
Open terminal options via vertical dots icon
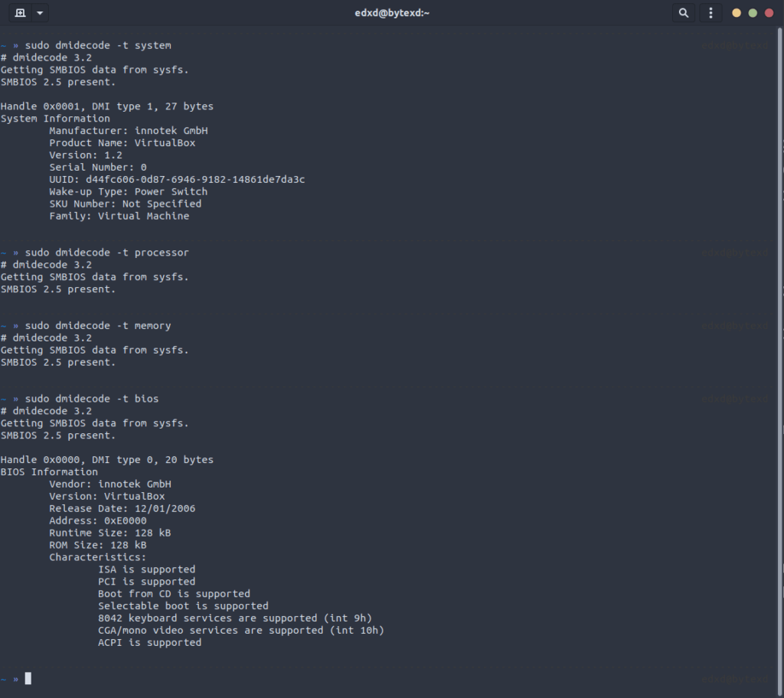click(710, 12)
